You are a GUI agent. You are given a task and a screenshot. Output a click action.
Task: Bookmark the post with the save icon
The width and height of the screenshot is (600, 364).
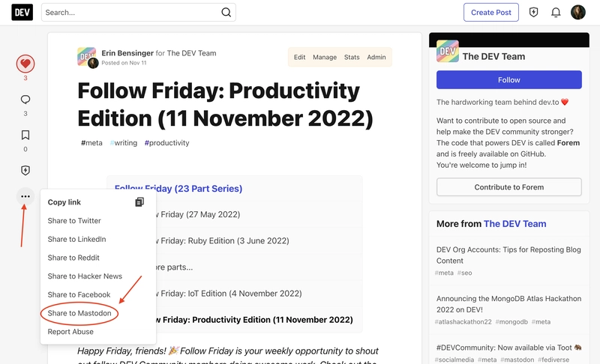click(25, 135)
